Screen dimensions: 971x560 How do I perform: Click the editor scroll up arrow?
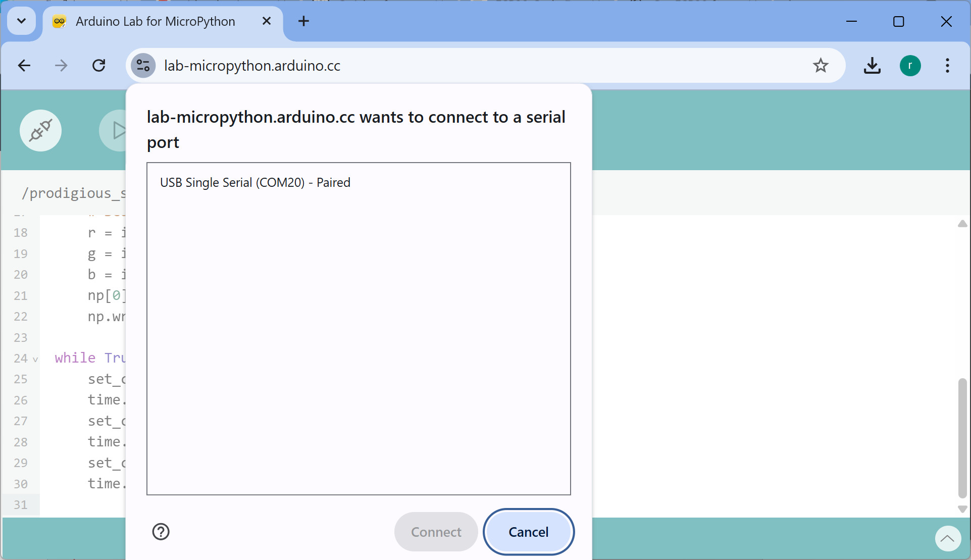[x=962, y=224]
